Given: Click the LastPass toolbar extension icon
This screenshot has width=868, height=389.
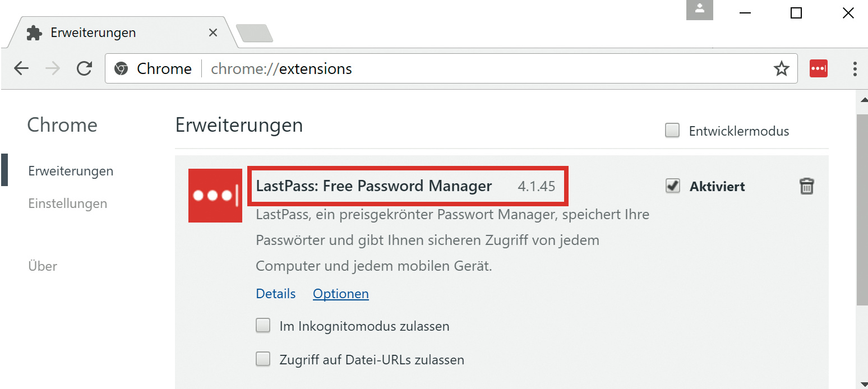Looking at the screenshot, I should (x=819, y=69).
